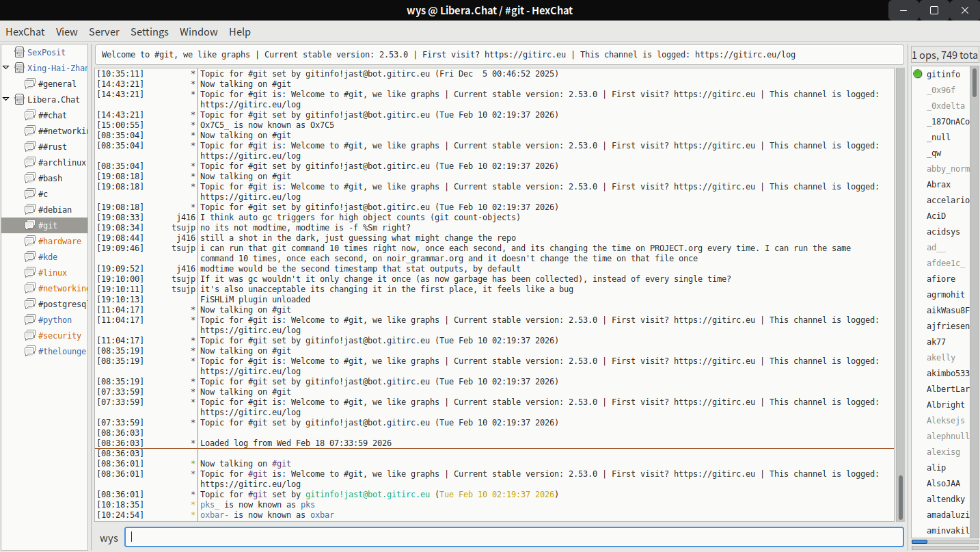Click the #rust channel icon
The width and height of the screenshot is (980, 552).
pos(29,147)
